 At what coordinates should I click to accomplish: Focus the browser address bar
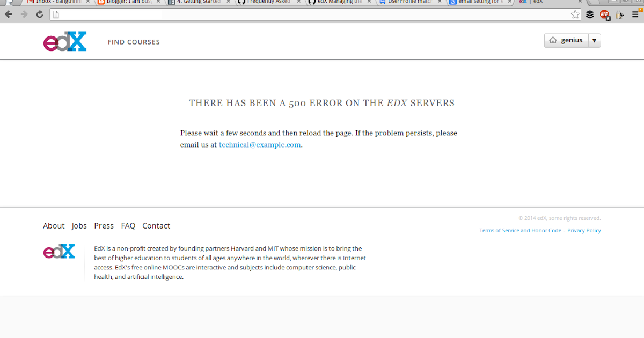[317, 14]
